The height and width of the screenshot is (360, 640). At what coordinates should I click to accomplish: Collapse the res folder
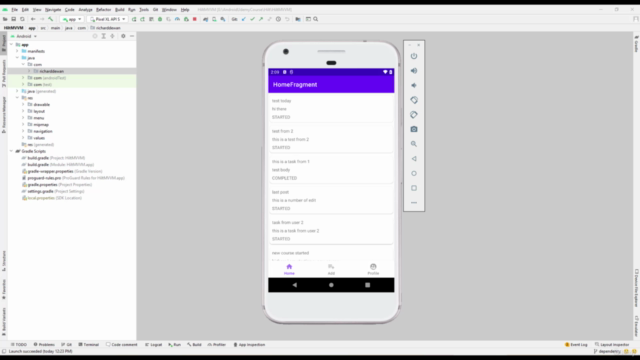click(x=17, y=98)
